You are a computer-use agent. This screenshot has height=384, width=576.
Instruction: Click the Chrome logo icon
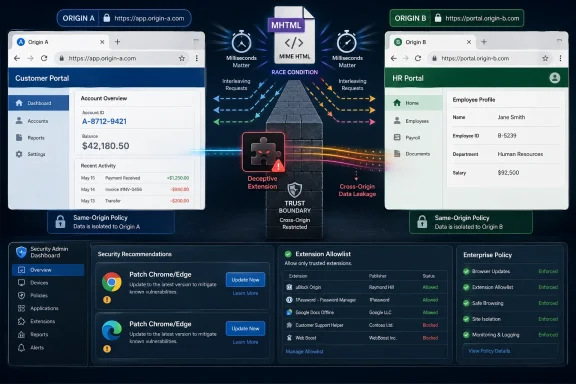(112, 282)
